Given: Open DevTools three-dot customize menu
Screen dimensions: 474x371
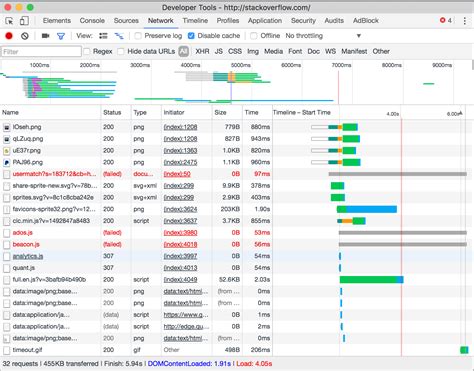Looking at the screenshot, I should click(x=465, y=21).
